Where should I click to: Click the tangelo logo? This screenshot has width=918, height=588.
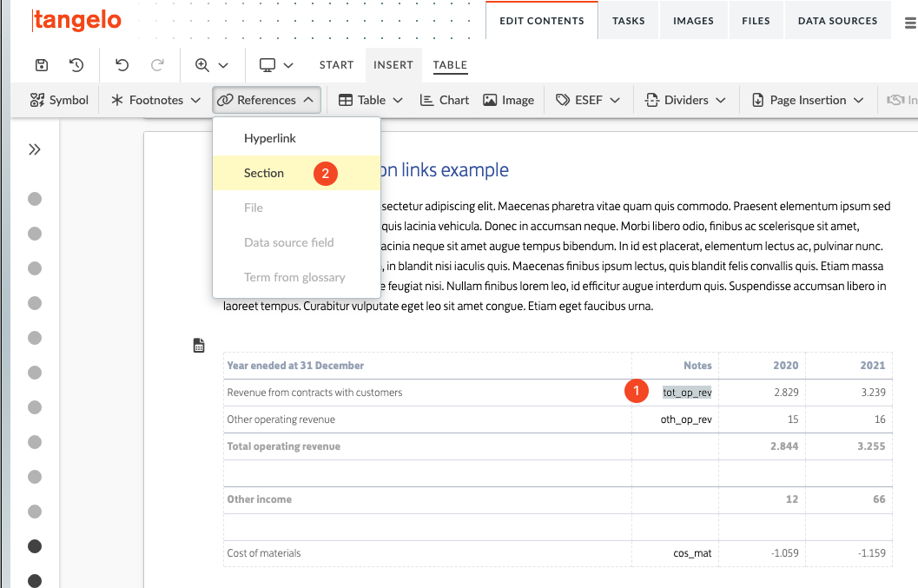click(76, 20)
